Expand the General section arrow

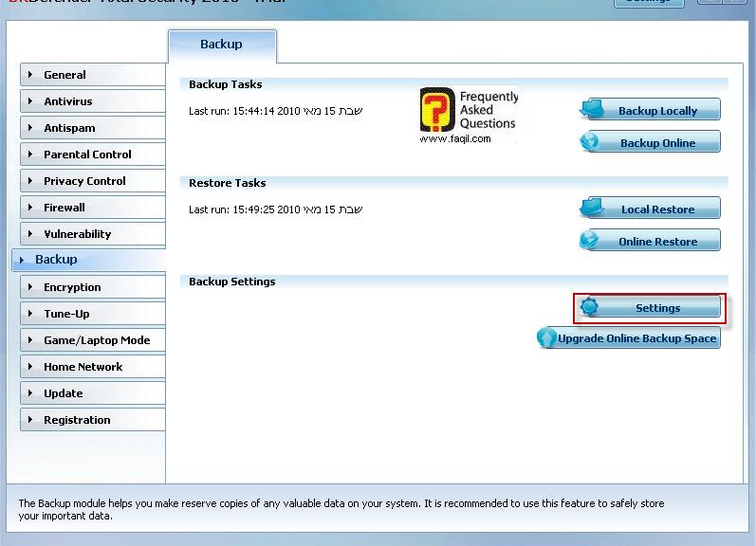30,75
